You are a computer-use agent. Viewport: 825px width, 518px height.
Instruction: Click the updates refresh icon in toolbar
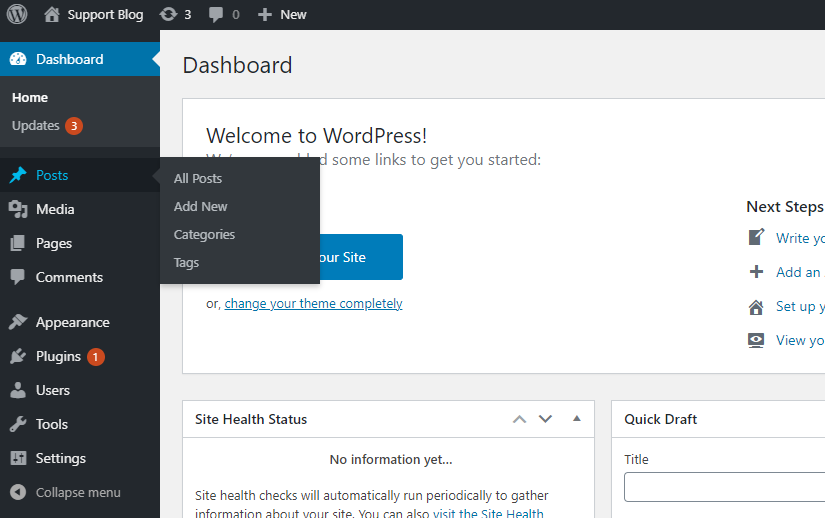point(169,14)
